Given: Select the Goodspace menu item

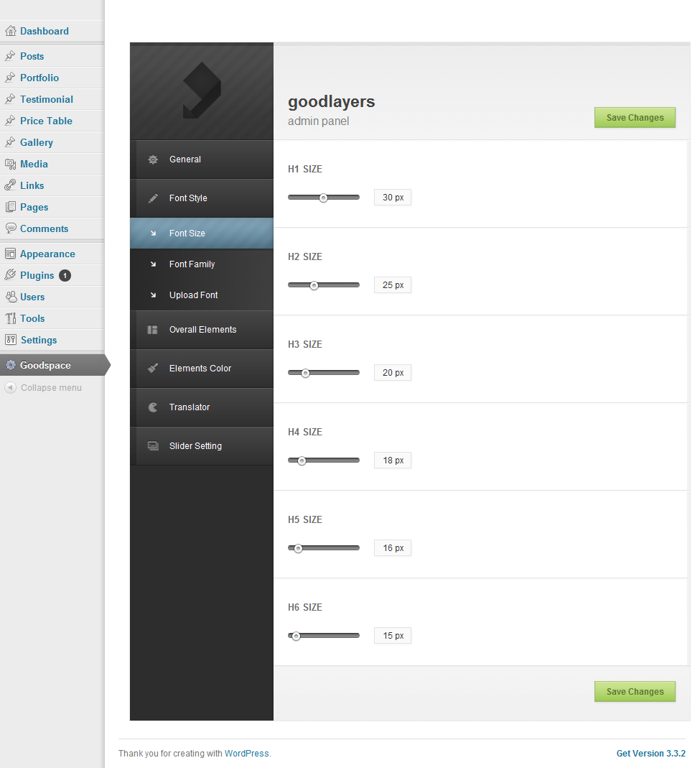Looking at the screenshot, I should [54, 365].
